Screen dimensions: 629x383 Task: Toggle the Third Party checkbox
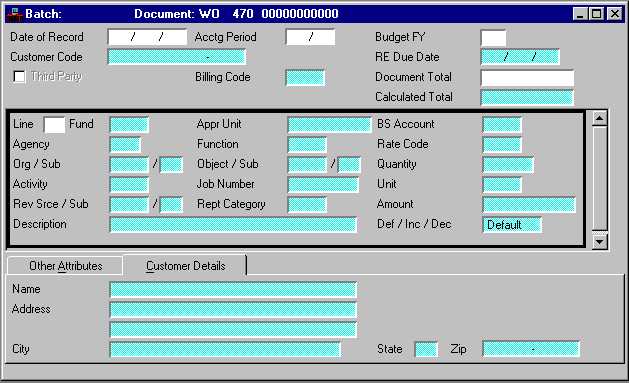[19, 76]
